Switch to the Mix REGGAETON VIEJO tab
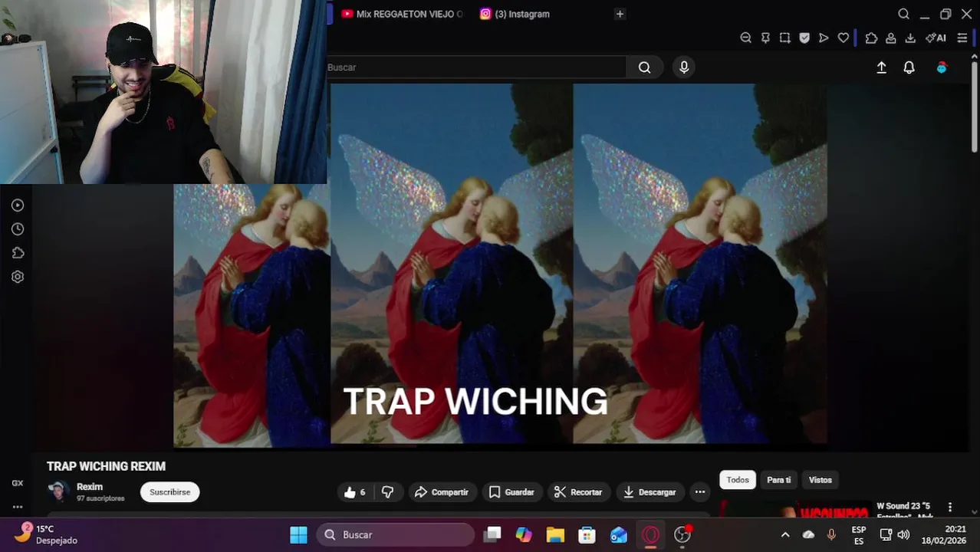The image size is (980, 552). click(x=402, y=14)
